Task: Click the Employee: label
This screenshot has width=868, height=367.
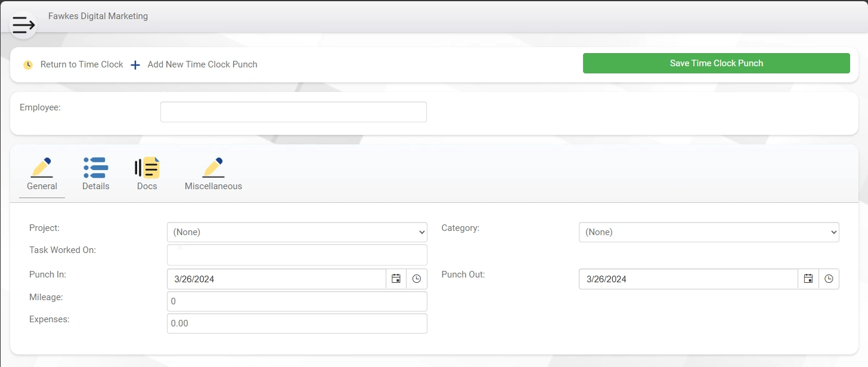Action: pyautogui.click(x=41, y=107)
